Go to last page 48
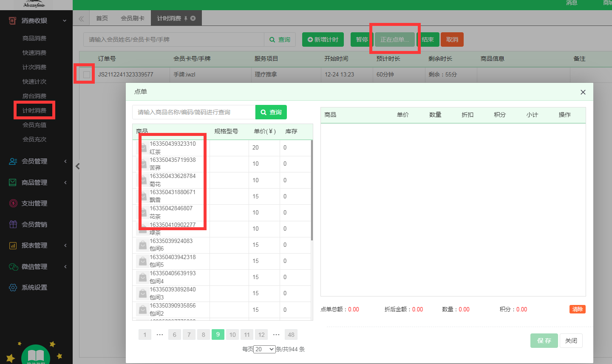The height and width of the screenshot is (364, 612). click(x=291, y=335)
